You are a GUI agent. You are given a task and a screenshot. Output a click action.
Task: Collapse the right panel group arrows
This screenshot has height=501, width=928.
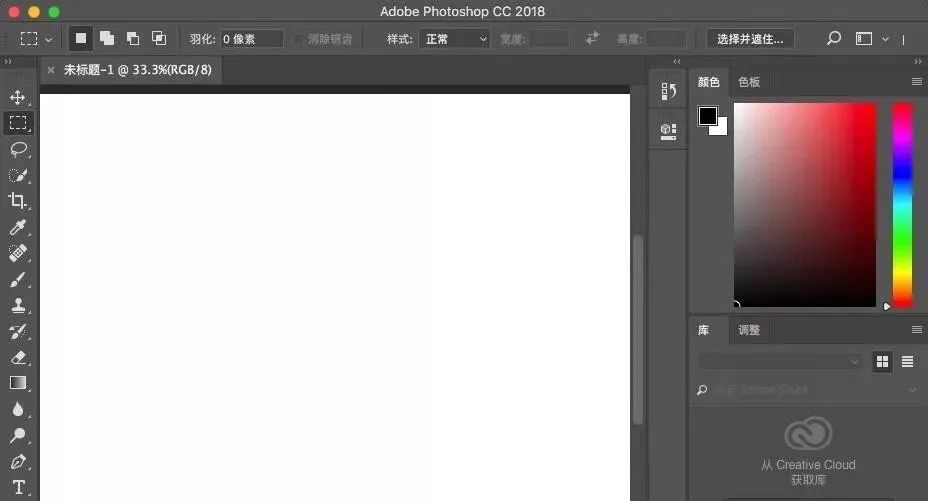point(917,62)
